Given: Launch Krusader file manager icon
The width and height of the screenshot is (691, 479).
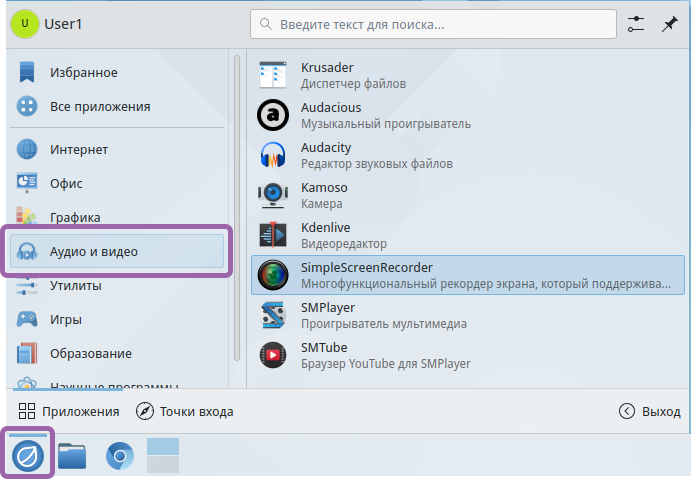Looking at the screenshot, I should click(x=273, y=75).
